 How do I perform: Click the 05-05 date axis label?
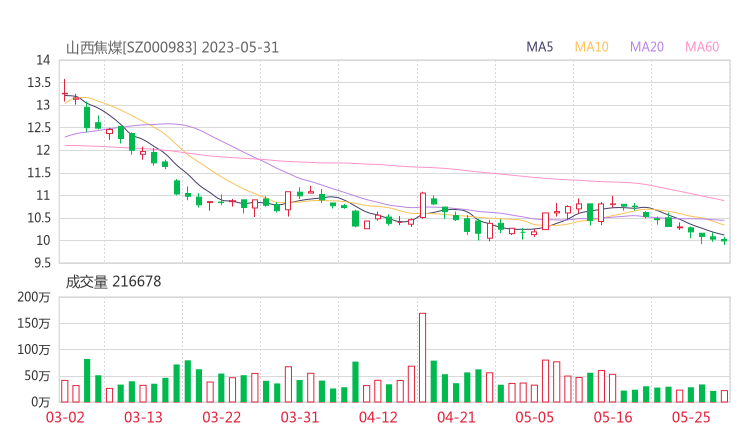click(535, 417)
